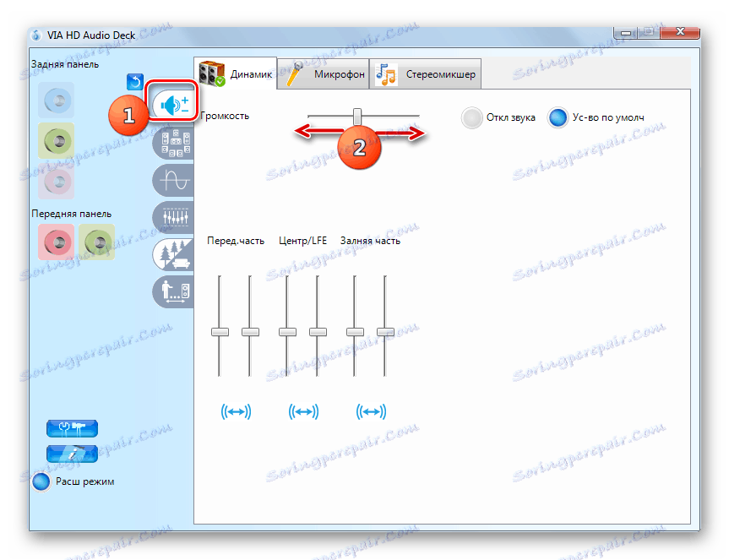This screenshot has width=729, height=560.
Task: Open the sine wave format side tab
Action: [x=174, y=180]
